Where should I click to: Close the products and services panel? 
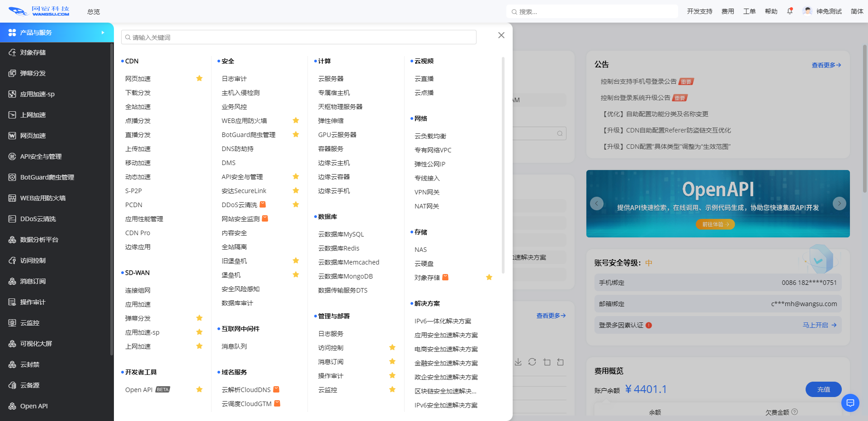point(501,35)
